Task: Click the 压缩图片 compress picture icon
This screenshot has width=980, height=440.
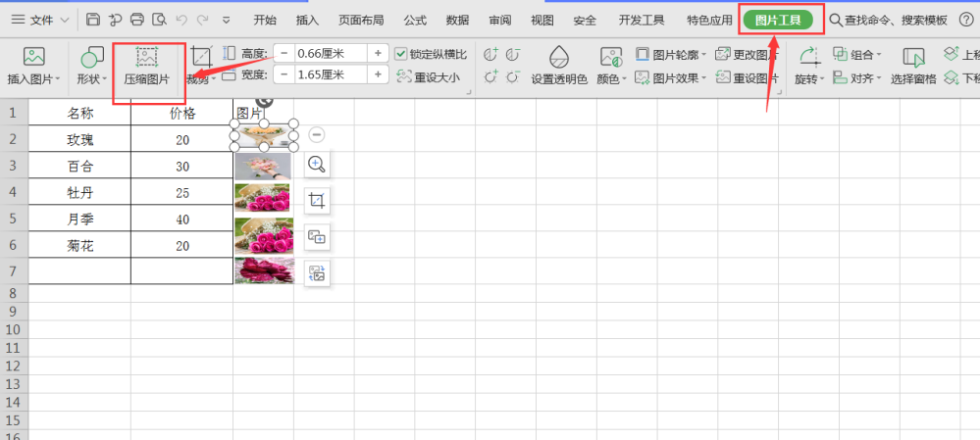Action: [146, 58]
